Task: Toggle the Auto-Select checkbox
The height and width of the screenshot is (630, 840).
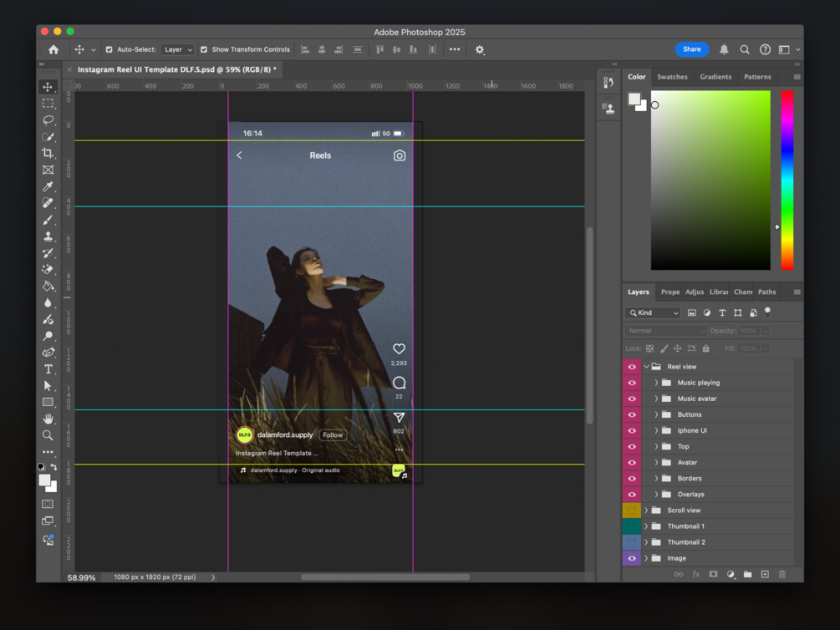Action: (x=109, y=49)
